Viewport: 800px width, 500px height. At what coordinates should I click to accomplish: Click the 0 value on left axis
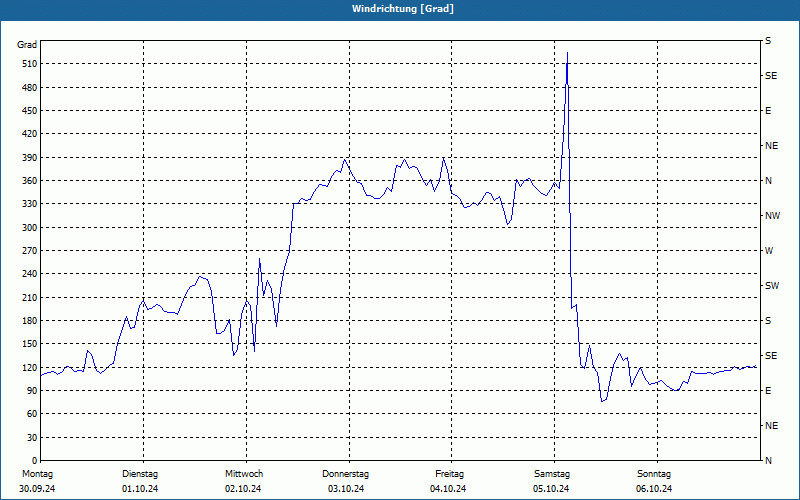point(34,460)
